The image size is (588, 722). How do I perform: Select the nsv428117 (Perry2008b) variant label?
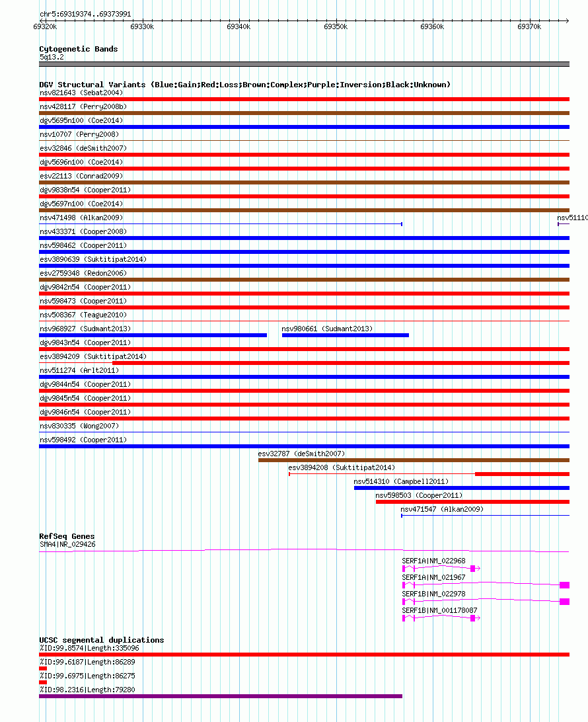coord(83,106)
